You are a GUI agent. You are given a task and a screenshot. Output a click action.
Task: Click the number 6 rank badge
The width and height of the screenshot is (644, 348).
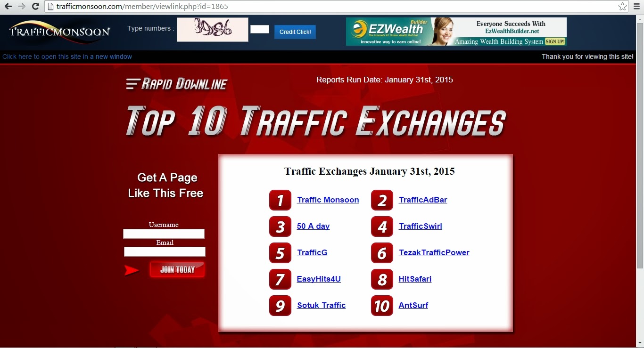point(382,253)
